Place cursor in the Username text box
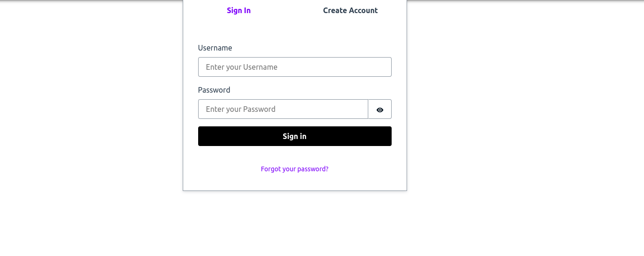The image size is (644, 256). 294,67
